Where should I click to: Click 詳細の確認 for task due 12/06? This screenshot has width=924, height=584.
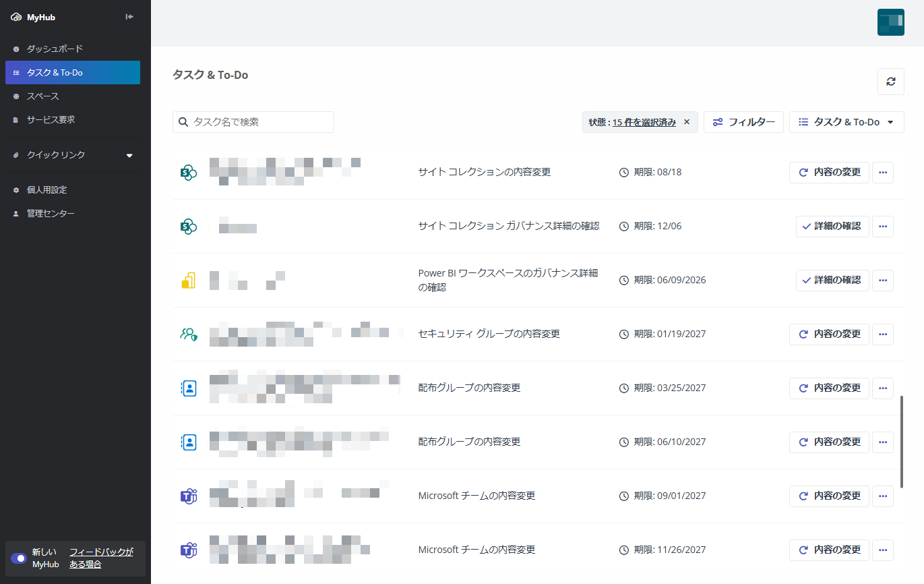tap(832, 227)
